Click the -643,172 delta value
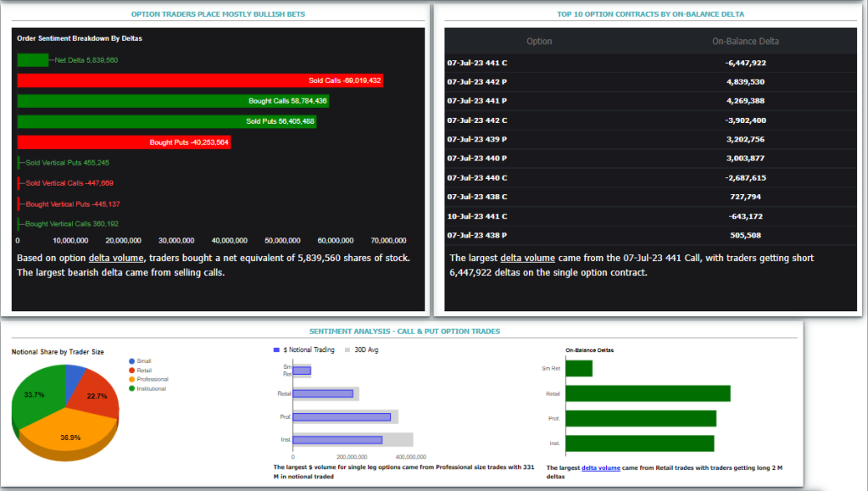 point(745,216)
